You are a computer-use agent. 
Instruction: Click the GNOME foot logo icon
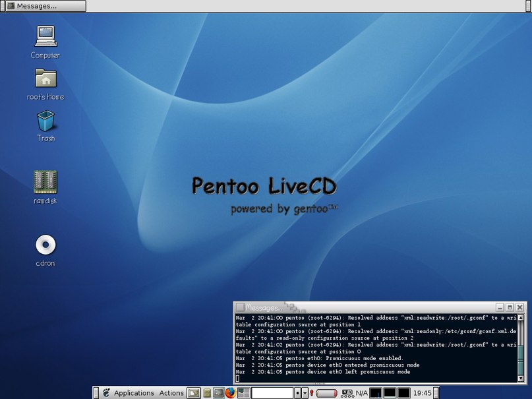click(105, 393)
